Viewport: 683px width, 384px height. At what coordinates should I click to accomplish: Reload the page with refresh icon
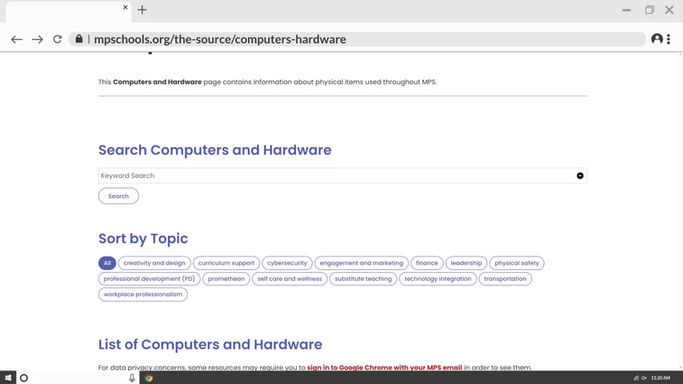click(57, 39)
